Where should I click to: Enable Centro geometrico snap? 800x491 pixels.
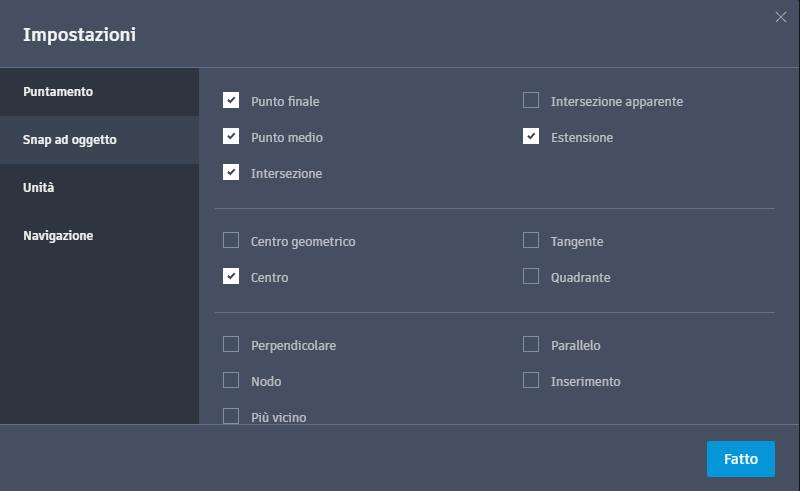click(231, 240)
